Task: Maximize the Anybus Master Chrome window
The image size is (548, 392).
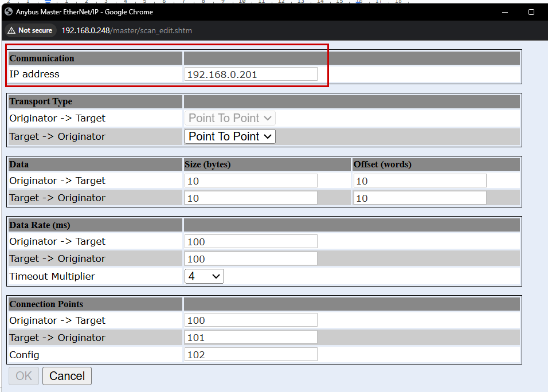Action: 531,12
